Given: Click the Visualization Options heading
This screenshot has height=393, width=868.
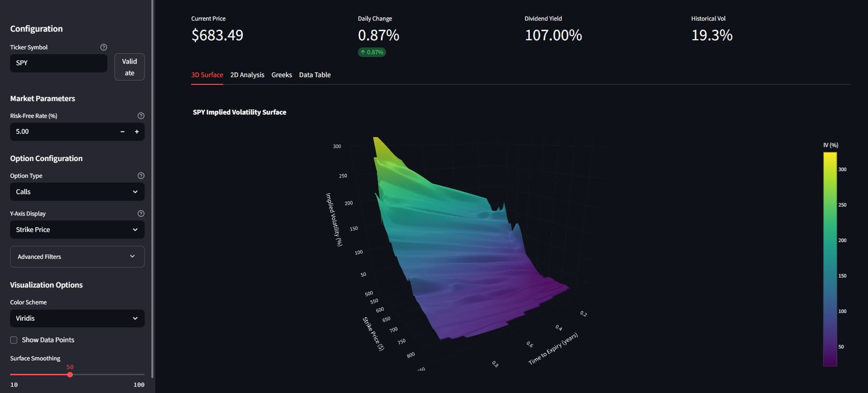Looking at the screenshot, I should click(x=46, y=285).
